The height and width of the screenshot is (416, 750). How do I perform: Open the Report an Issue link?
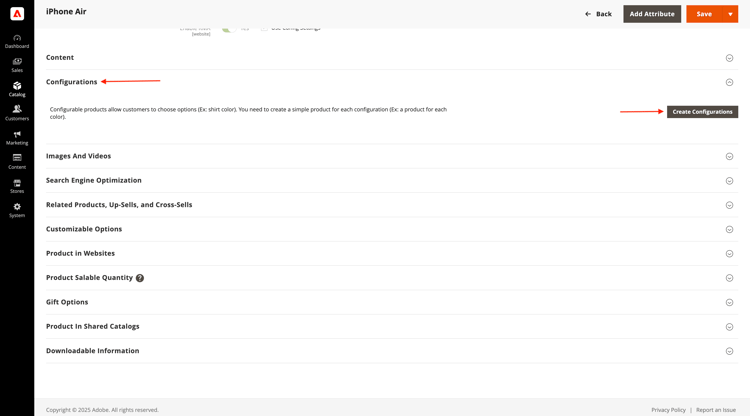716,410
